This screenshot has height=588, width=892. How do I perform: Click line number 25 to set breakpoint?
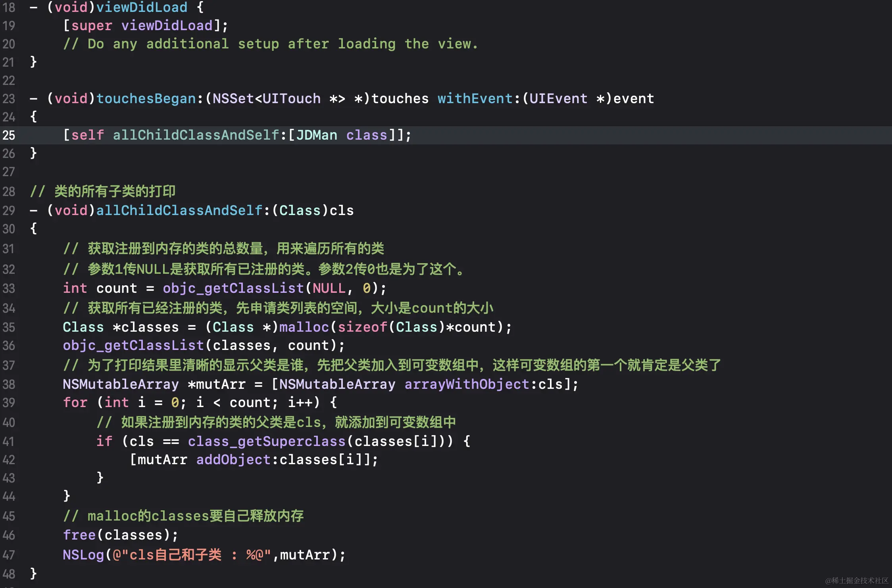coord(8,135)
